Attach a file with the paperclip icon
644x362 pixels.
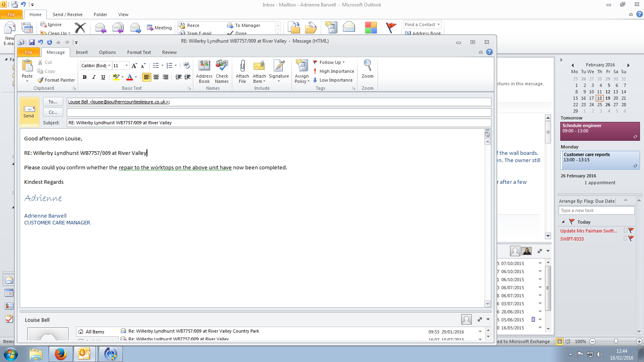(x=242, y=72)
